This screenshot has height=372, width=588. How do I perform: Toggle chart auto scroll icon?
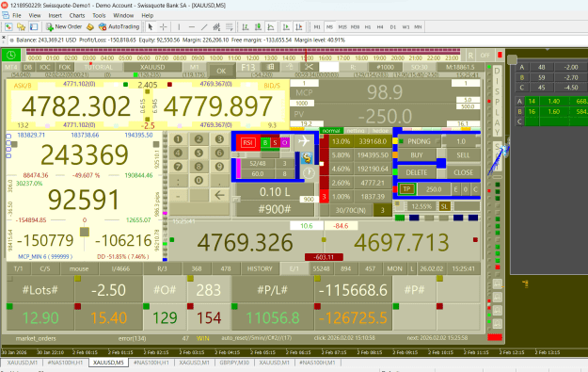(x=286, y=27)
